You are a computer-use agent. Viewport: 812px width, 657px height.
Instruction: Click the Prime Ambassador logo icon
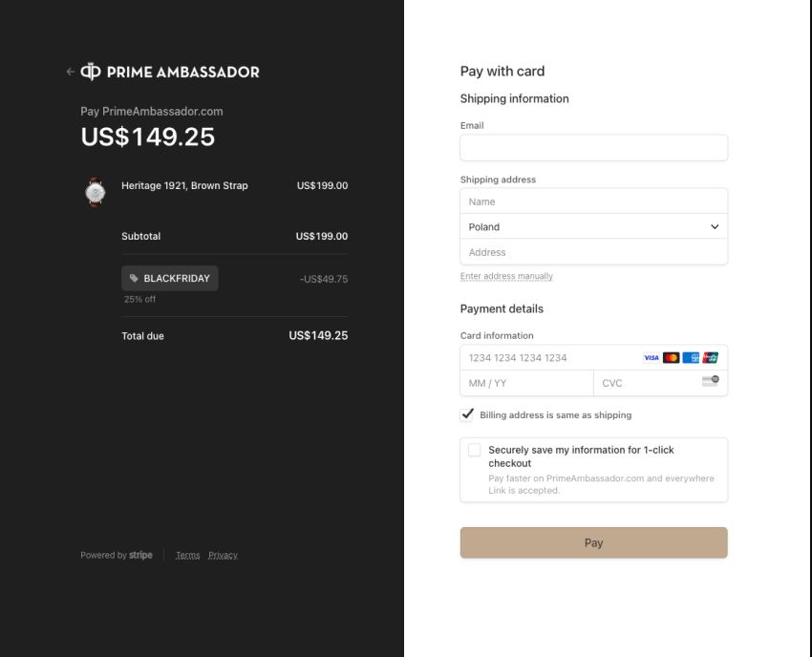click(x=91, y=72)
